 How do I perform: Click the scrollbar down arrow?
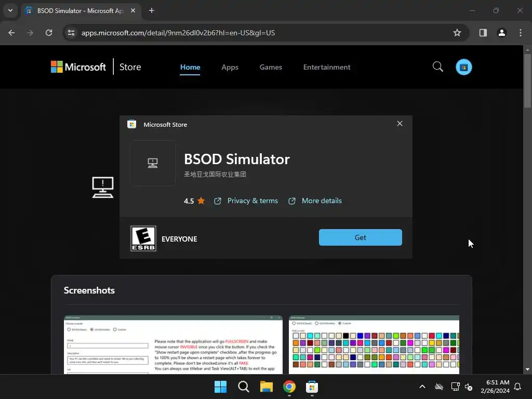[x=527, y=369]
